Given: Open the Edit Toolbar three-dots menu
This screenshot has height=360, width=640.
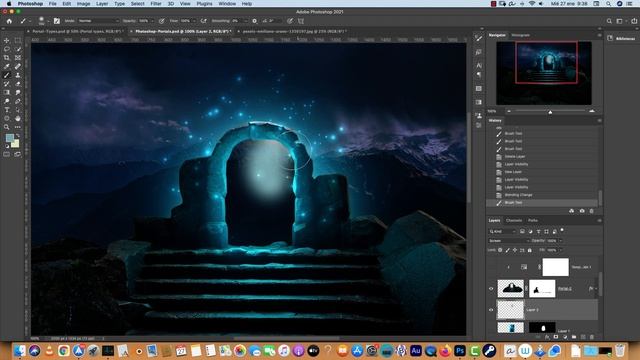Looking at the screenshot, I should (x=18, y=127).
